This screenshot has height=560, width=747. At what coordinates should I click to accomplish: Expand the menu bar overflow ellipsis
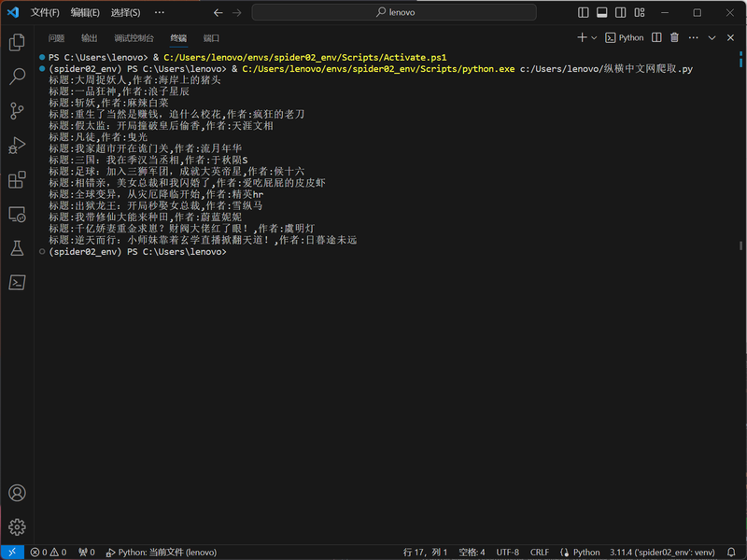click(x=160, y=12)
